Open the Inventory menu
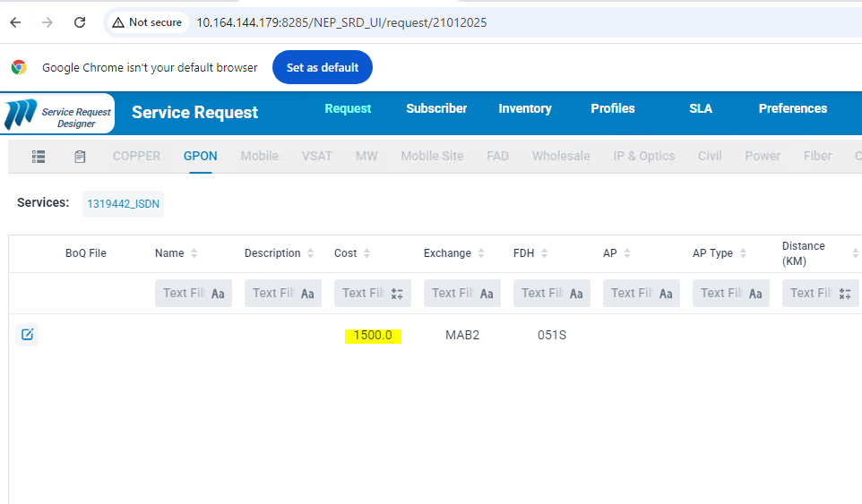Viewport: 862px width, 504px height. (x=524, y=108)
